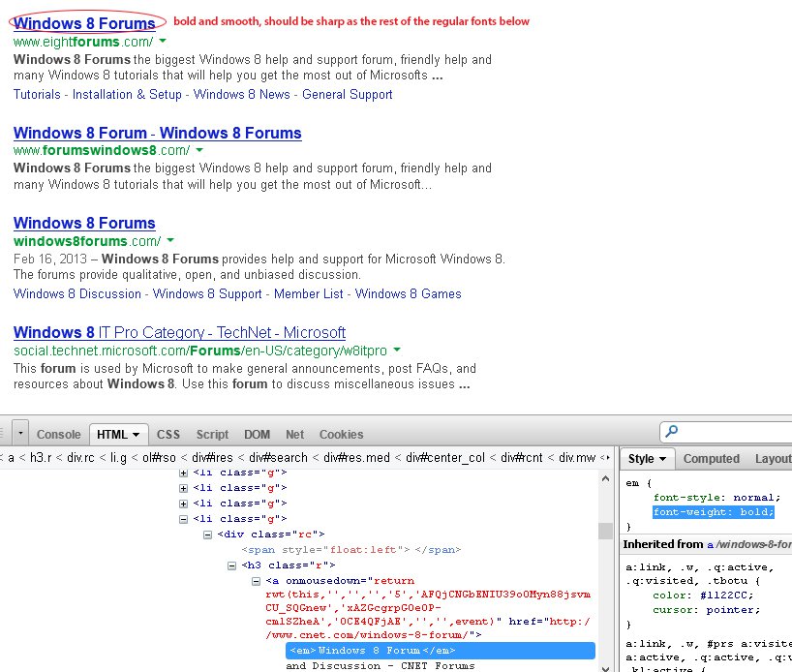Switch to the CSS tab
This screenshot has height=672, width=792.
click(168, 435)
